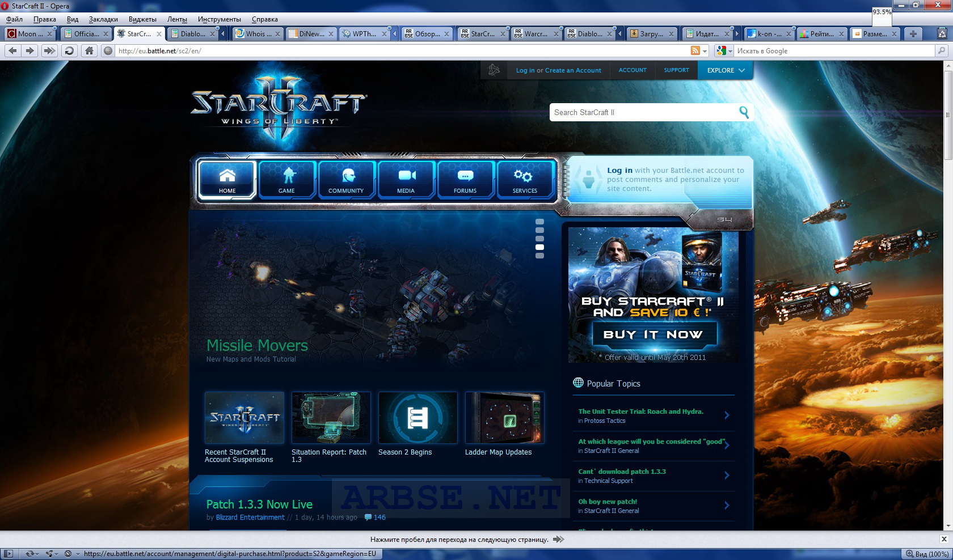Click the panel toggle icon in status bar

coord(9,554)
